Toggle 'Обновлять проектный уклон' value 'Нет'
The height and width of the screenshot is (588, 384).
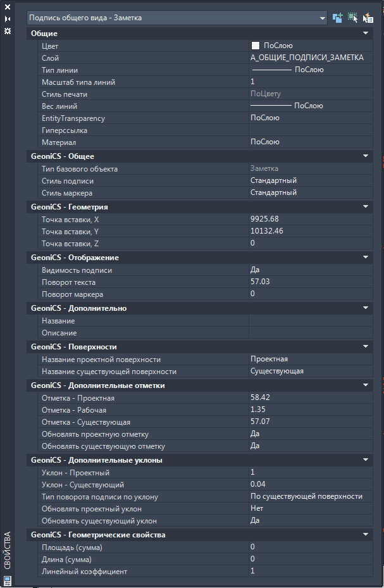coord(307,508)
